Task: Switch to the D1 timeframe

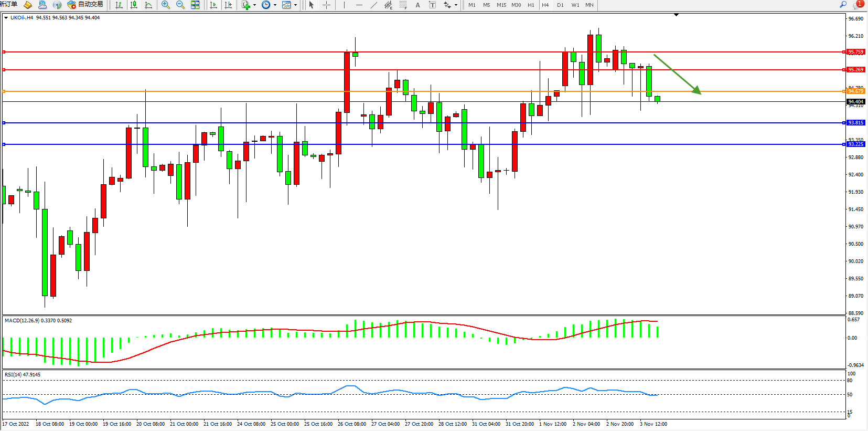Action: [560, 5]
